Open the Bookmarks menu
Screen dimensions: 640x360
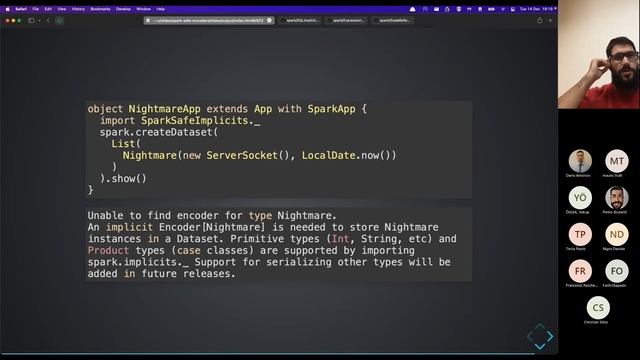(100, 9)
